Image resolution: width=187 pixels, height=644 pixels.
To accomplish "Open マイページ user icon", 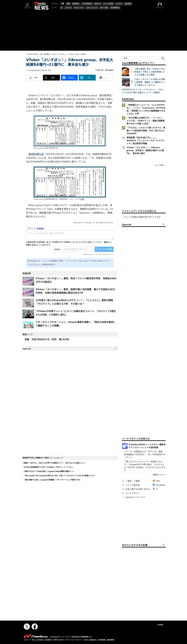I will pyautogui.click(x=160, y=6).
